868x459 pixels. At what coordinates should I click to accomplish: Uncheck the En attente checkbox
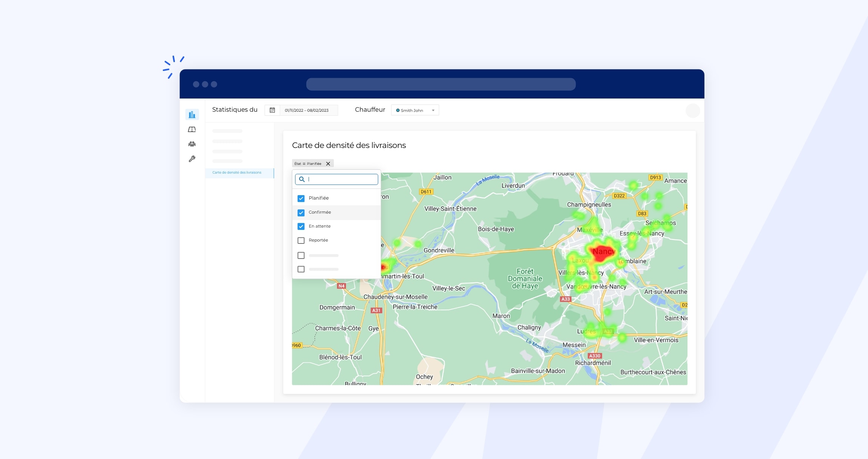301,226
